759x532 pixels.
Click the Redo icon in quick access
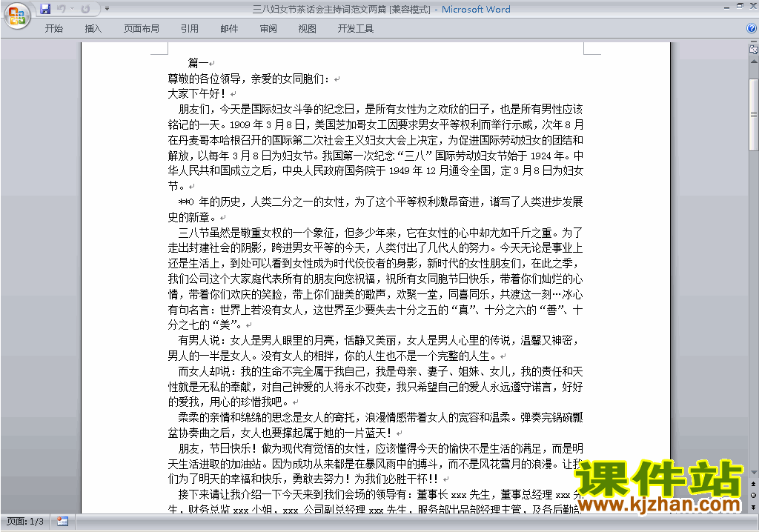(x=85, y=9)
